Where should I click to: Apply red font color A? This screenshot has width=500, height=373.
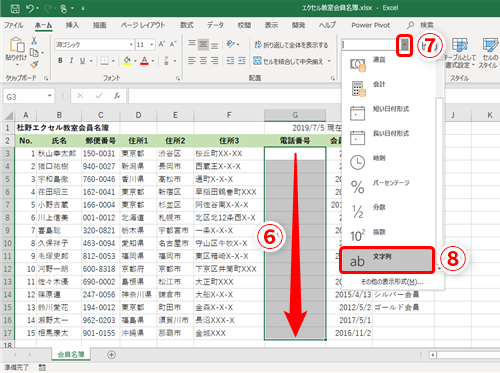tap(144, 61)
